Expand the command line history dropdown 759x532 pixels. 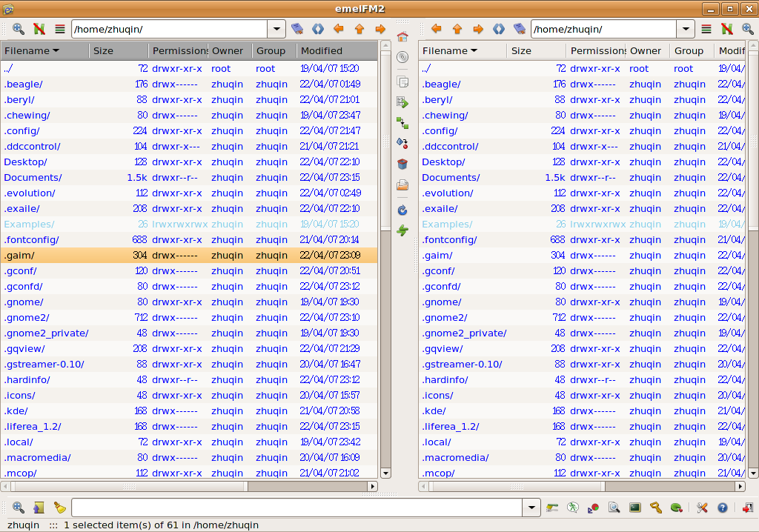tap(531, 508)
